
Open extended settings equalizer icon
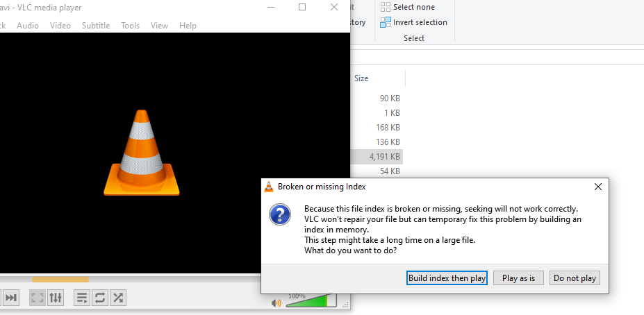point(56,298)
